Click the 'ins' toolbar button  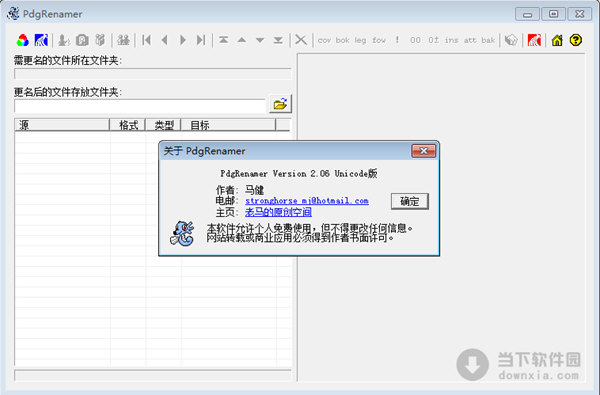(x=452, y=40)
